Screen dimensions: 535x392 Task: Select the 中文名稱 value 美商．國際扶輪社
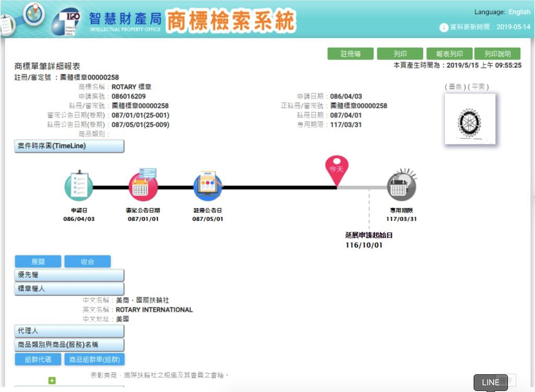pos(143,300)
